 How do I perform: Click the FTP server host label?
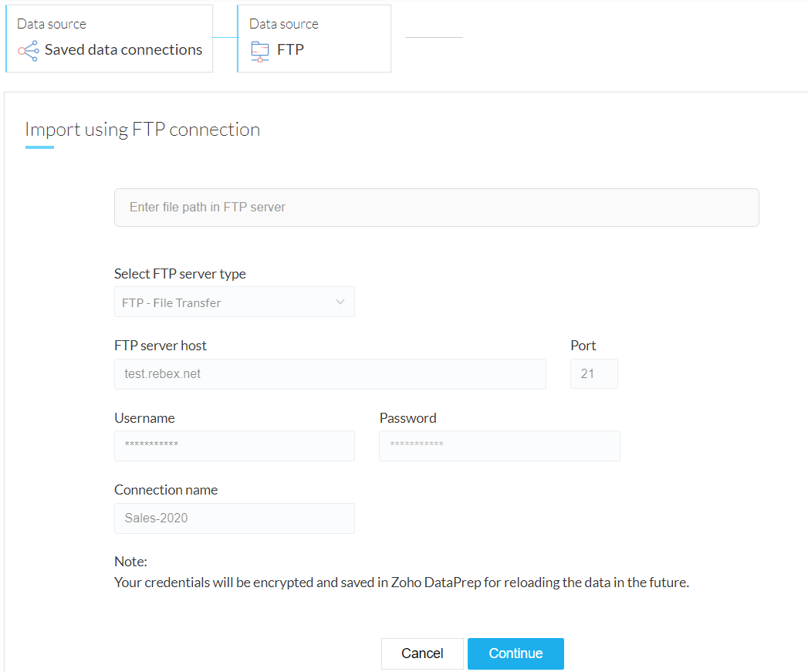pos(161,346)
